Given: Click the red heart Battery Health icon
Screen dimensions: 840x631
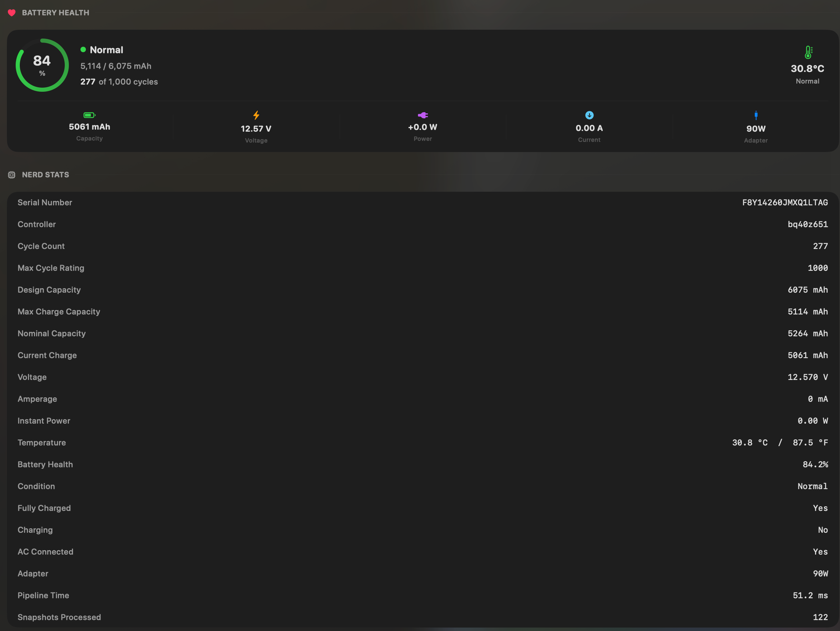Looking at the screenshot, I should coord(12,13).
